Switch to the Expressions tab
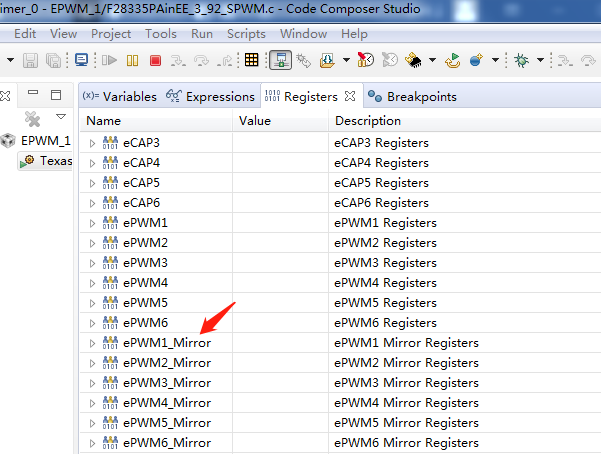This screenshot has height=454, width=601. [210, 96]
